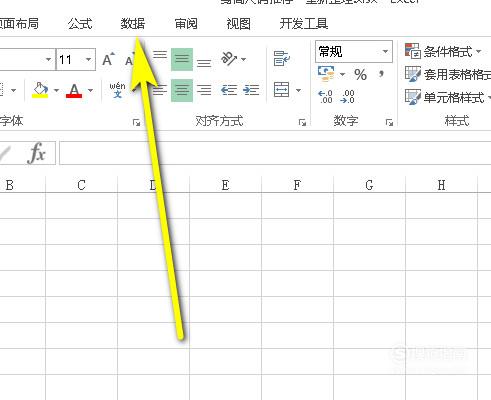Viewport: 491px width, 400px height.
Task: Select top vertical align icon
Action: click(x=160, y=55)
